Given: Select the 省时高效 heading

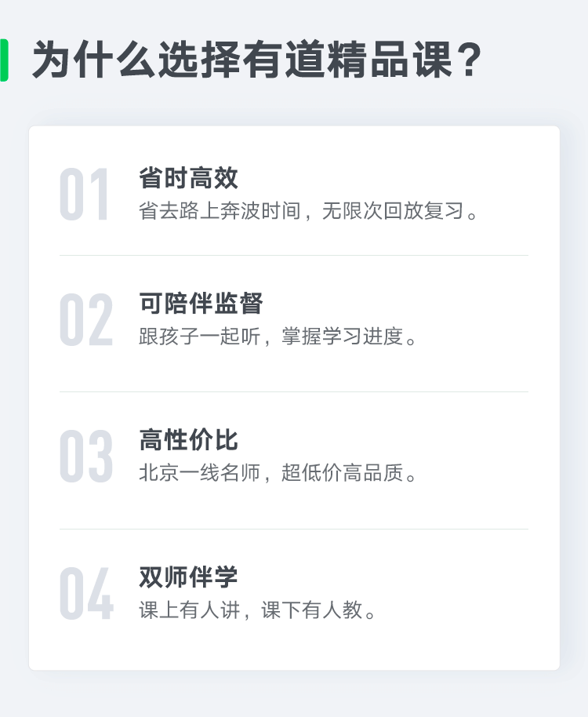Looking at the screenshot, I should (188, 178).
